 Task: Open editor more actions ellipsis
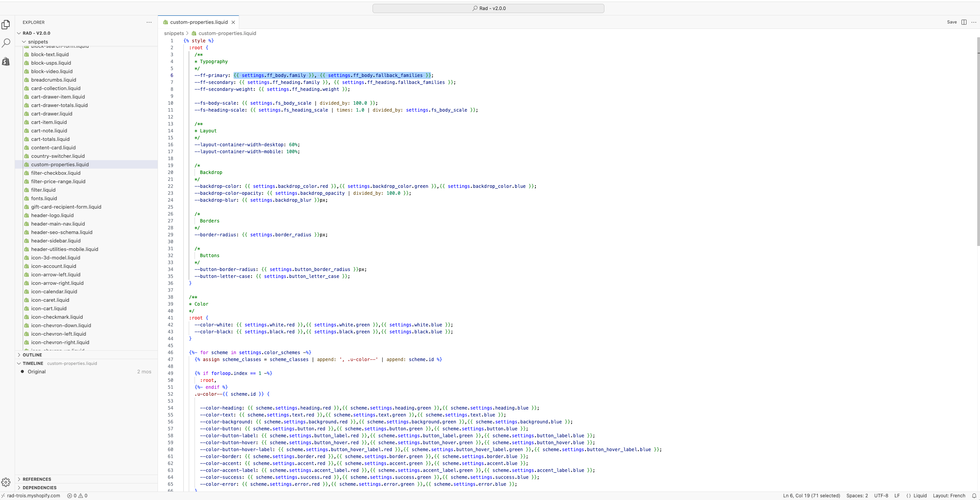coord(974,22)
